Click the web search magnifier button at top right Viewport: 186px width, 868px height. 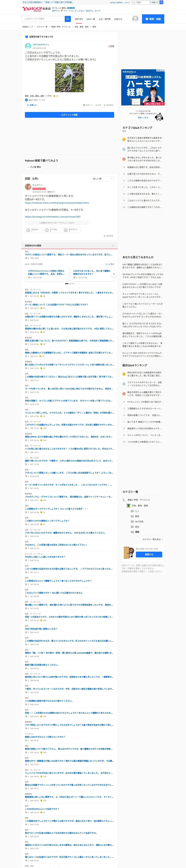pos(161,2)
